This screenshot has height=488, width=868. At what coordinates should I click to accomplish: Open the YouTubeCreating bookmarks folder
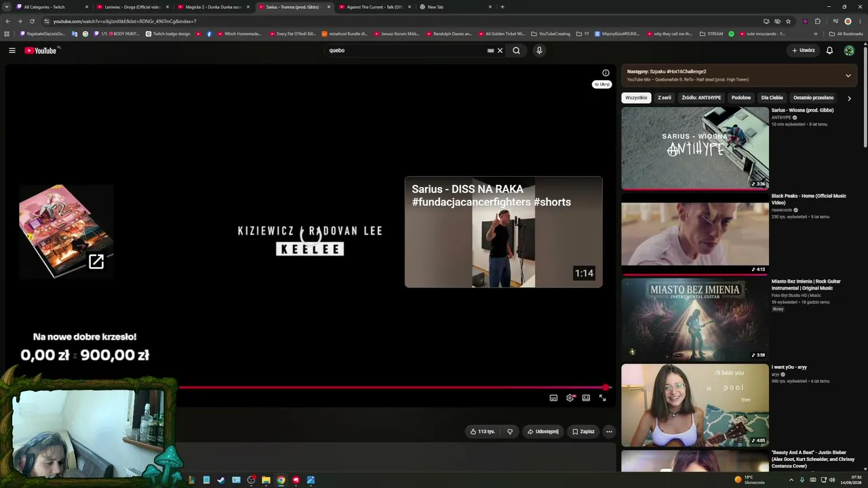point(551,34)
